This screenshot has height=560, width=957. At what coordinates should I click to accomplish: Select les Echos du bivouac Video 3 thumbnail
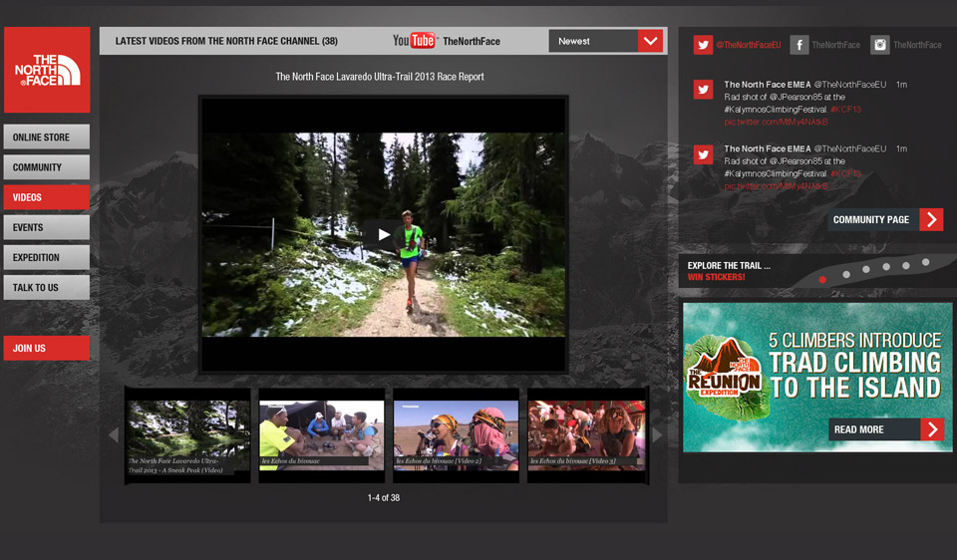(x=587, y=435)
